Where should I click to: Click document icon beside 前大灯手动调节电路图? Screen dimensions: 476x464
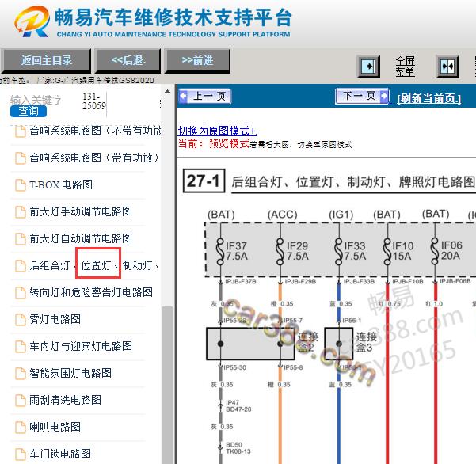pos(21,212)
